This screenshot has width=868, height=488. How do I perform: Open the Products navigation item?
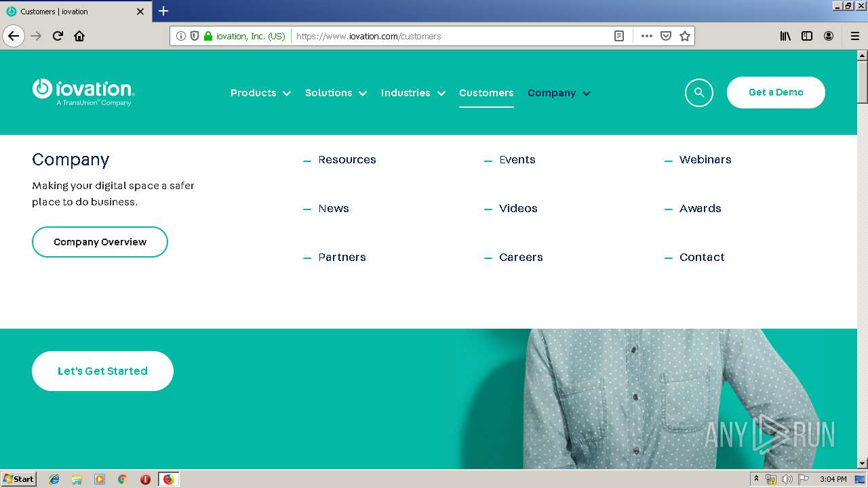(x=253, y=93)
